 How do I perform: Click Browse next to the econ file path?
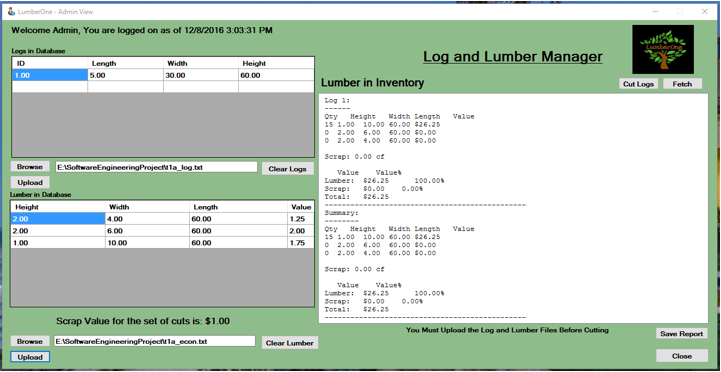point(30,341)
